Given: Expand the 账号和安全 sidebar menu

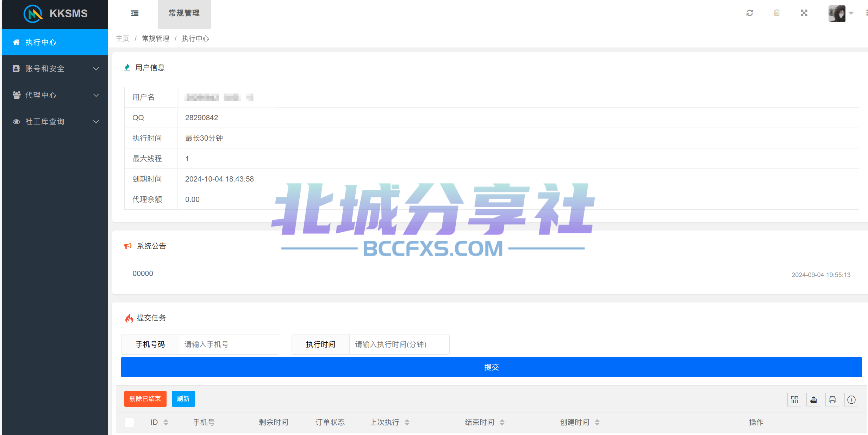Looking at the screenshot, I should click(x=55, y=69).
